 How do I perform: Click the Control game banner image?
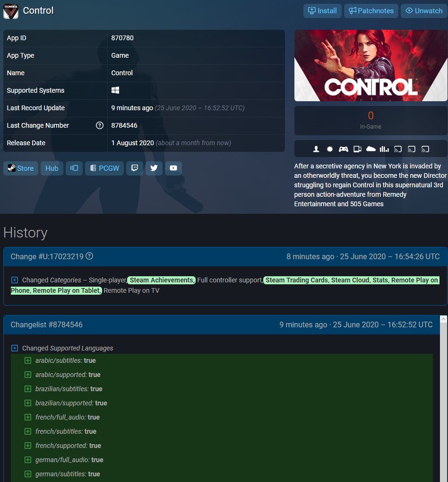pos(370,65)
